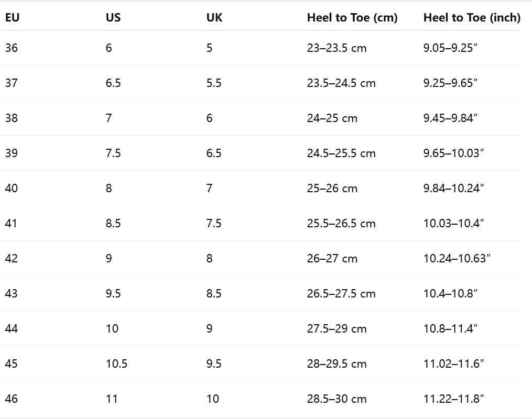
Task: Click the US column header
Action: 113,18
